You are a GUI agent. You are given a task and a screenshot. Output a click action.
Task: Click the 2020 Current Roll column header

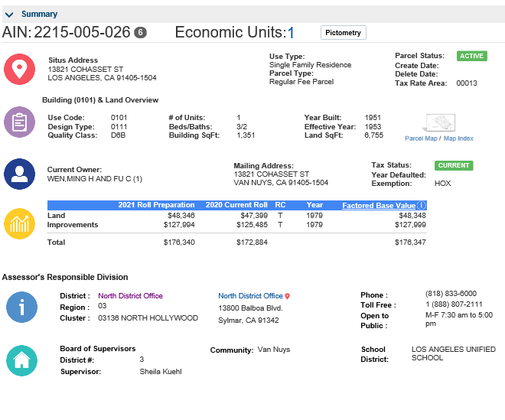coord(236,205)
